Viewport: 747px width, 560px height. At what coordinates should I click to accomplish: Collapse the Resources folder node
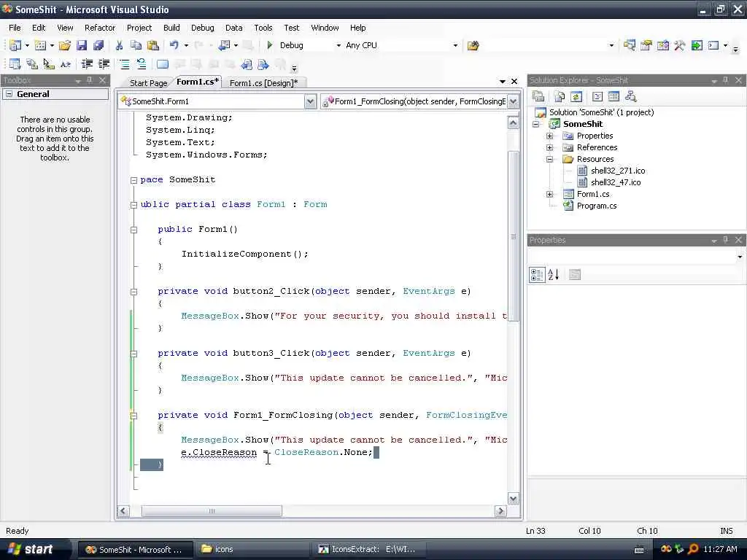[550, 159]
